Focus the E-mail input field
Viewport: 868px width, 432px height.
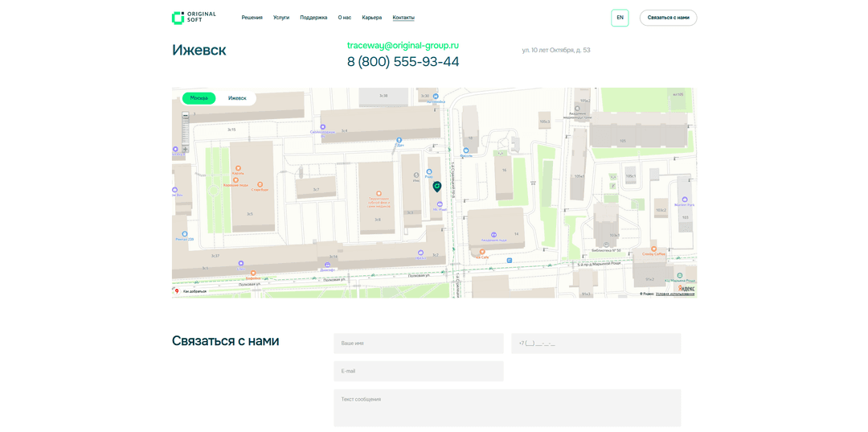pos(419,371)
